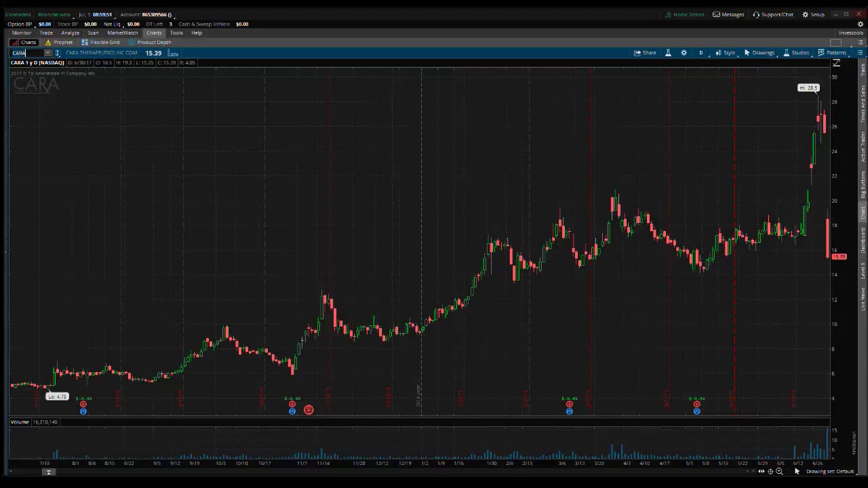Screen dimensions: 868x488
Task: Open the Studies dropdown menu
Action: pyautogui.click(x=796, y=53)
